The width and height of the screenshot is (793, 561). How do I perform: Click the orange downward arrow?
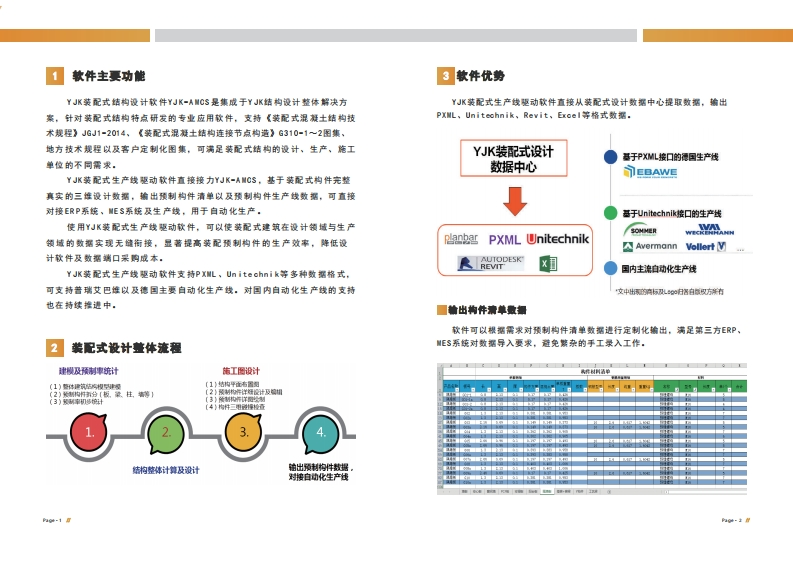coord(515,201)
